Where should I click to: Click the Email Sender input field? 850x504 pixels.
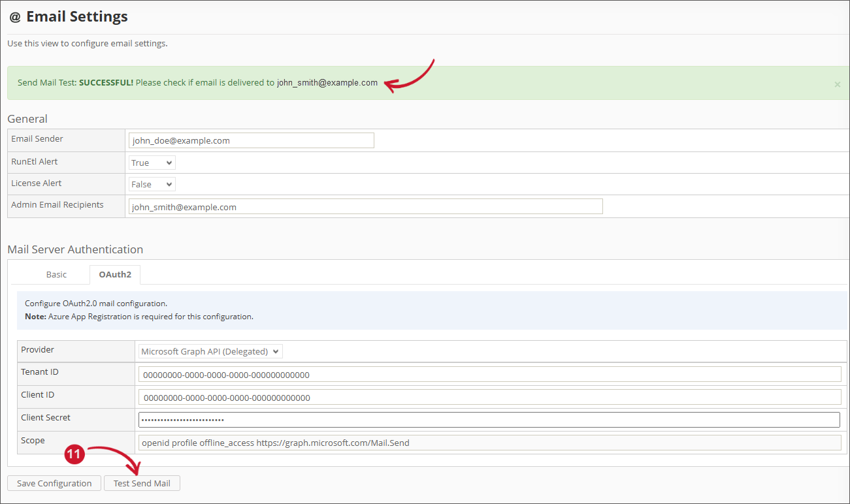pyautogui.click(x=251, y=140)
